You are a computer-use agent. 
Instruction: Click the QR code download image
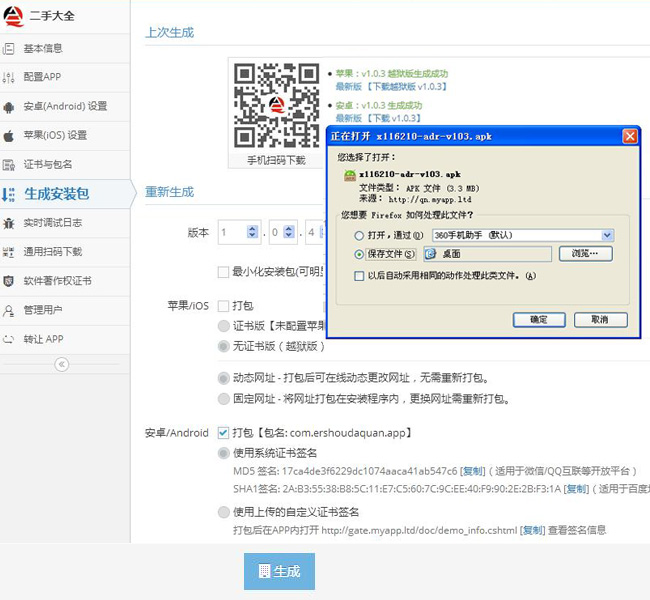pos(276,105)
